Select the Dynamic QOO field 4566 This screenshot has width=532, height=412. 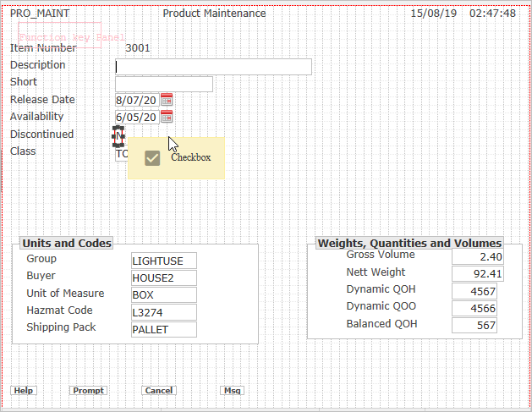coord(474,308)
